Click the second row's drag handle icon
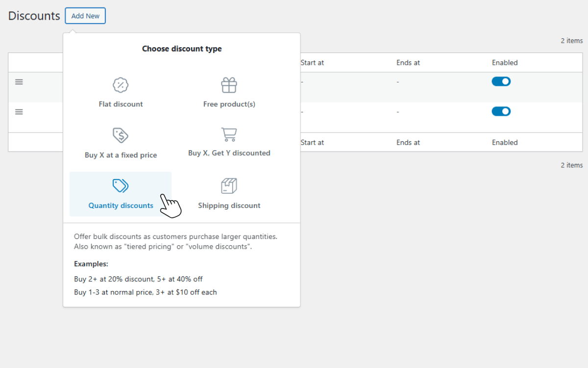The image size is (588, 368). coord(19,112)
